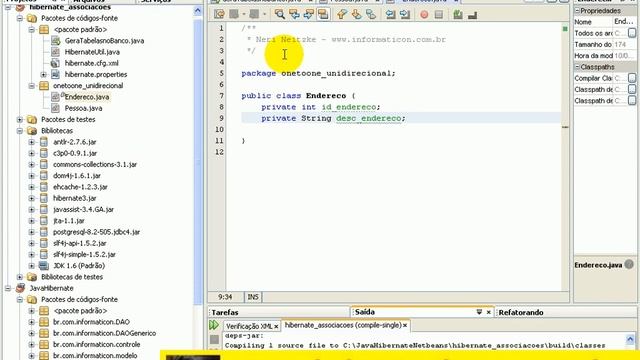Click the onetoone_unidirecional package icon

(x=44, y=86)
